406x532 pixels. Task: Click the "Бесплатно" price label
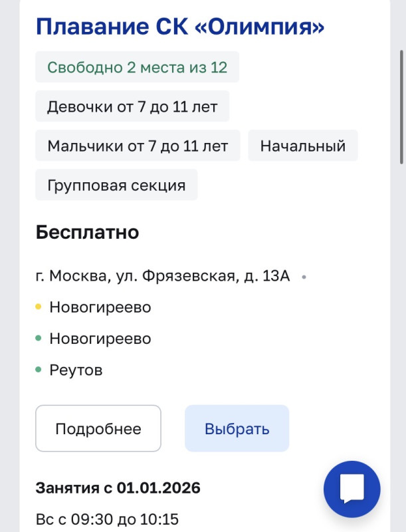coord(87,232)
